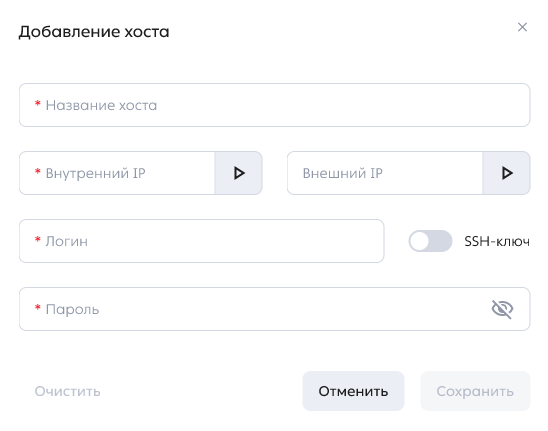548x431 pixels.
Task: Close the Добавление хоста dialog
Action: 522,27
